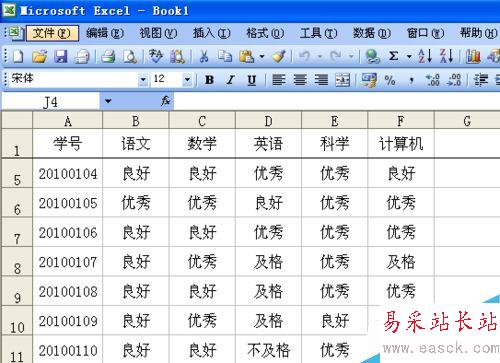Sort descending with the Z-A icon

point(446,56)
